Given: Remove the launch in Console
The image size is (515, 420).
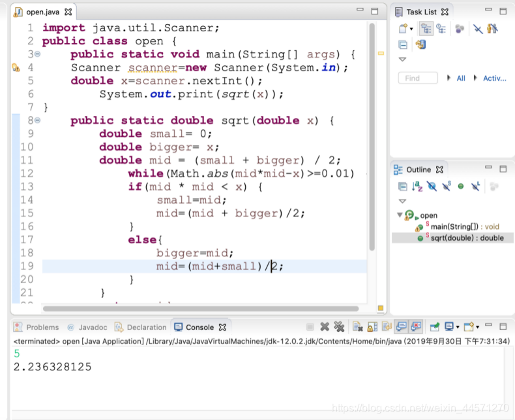Looking at the screenshot, I should tap(325, 327).
